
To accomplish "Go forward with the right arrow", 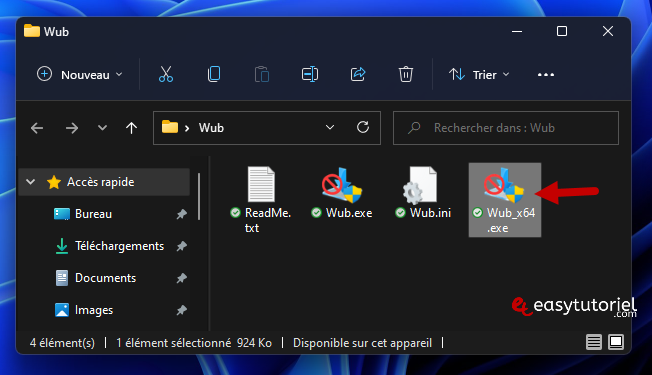I will pyautogui.click(x=72, y=128).
